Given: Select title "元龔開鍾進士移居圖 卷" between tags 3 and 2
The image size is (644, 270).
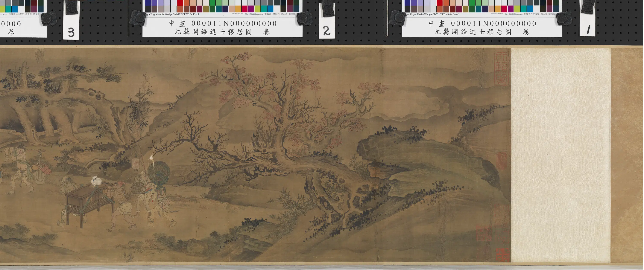Looking at the screenshot, I should [x=222, y=32].
